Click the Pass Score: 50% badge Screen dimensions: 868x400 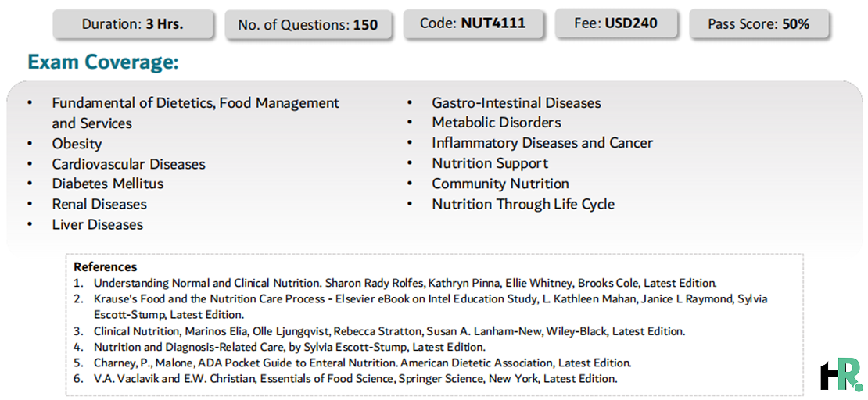click(759, 24)
